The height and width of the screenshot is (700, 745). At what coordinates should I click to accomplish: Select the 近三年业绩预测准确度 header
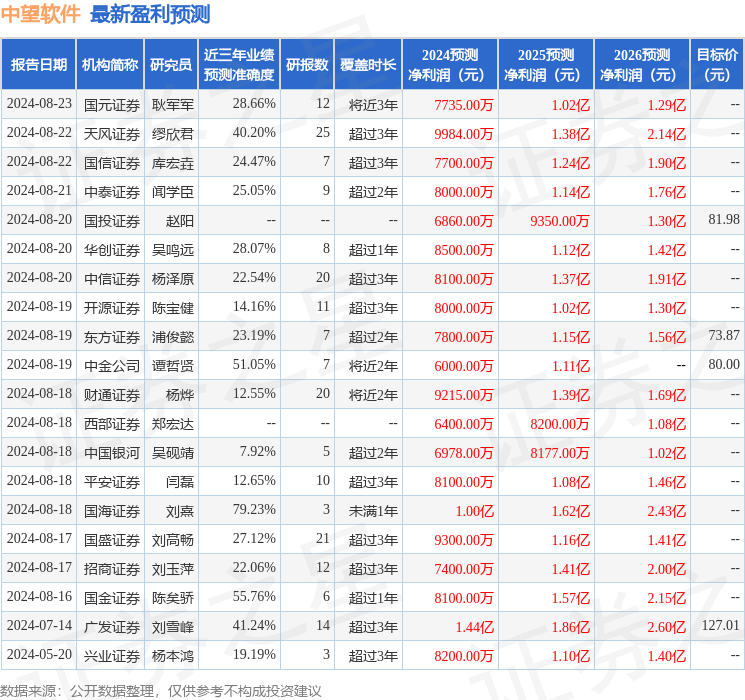[239, 65]
